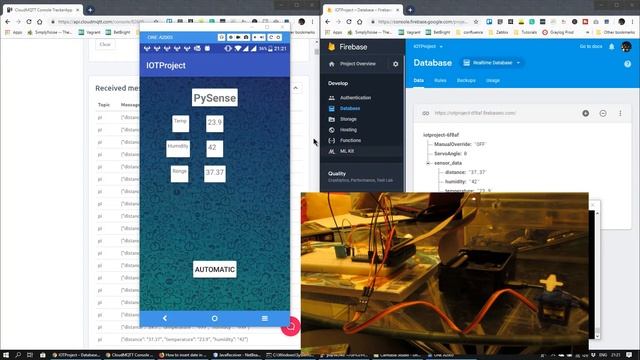The width and height of the screenshot is (640, 360).
Task: Click the plus icon in the database toolbar
Action: click(x=585, y=113)
